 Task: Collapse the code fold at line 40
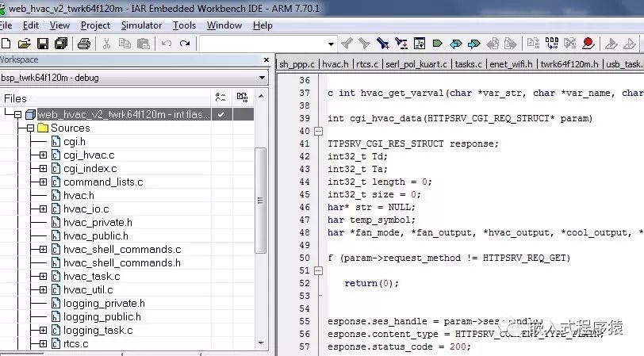318,131
